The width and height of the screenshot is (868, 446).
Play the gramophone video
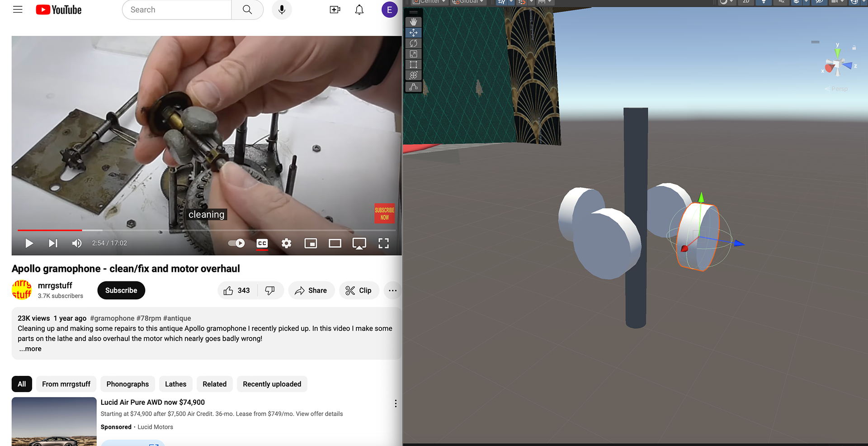pyautogui.click(x=29, y=243)
